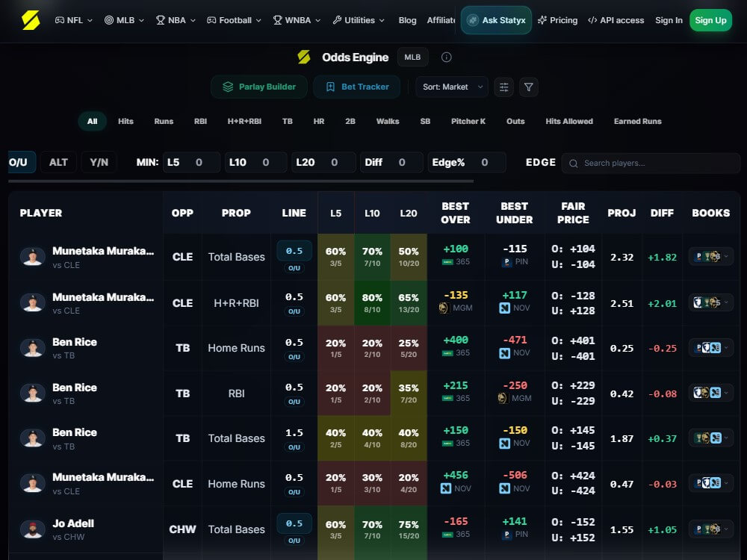
Task: Open the Utilities dropdown menu
Action: click(x=359, y=20)
